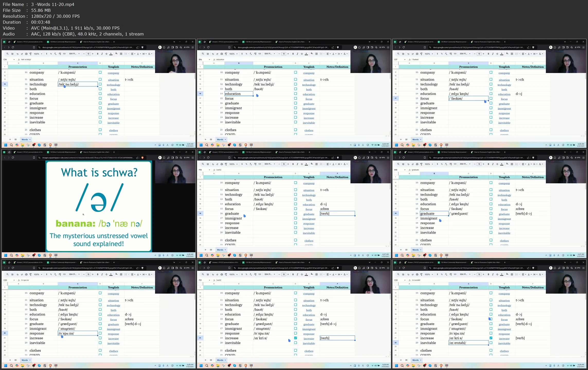Viewport: 588px width, 370px height.
Task: Open 'inevitable' Youglish link in frame showing C22
Action: (504, 343)
